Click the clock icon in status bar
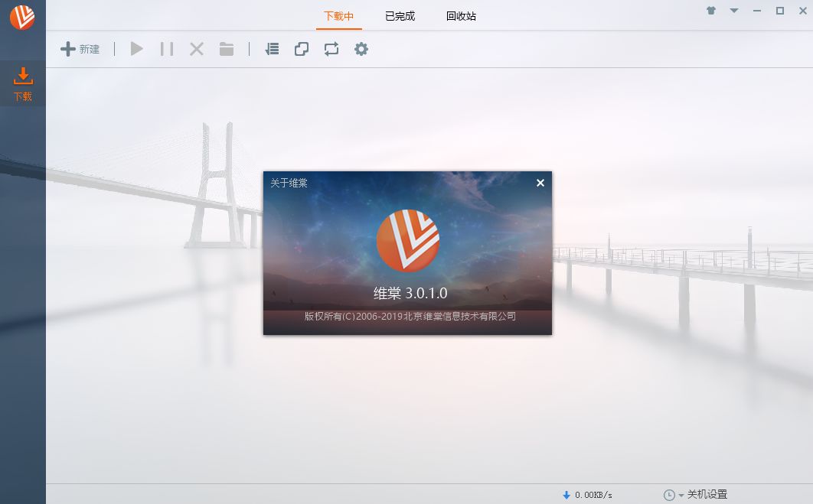 click(x=669, y=495)
